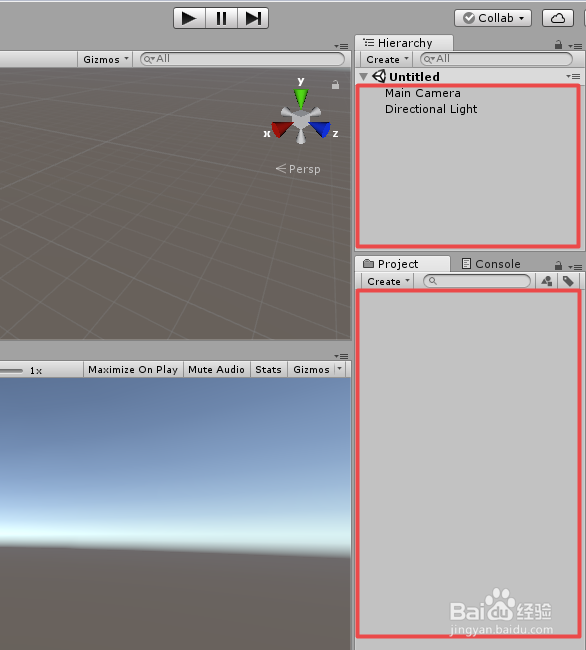
Task: Open the Hierarchy panel options menu
Action: [575, 46]
